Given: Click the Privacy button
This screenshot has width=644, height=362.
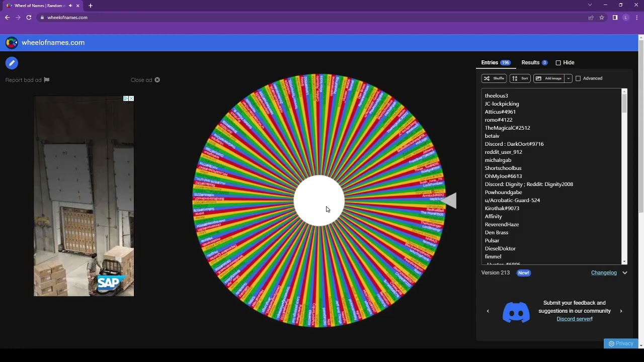Looking at the screenshot, I should 621,344.
